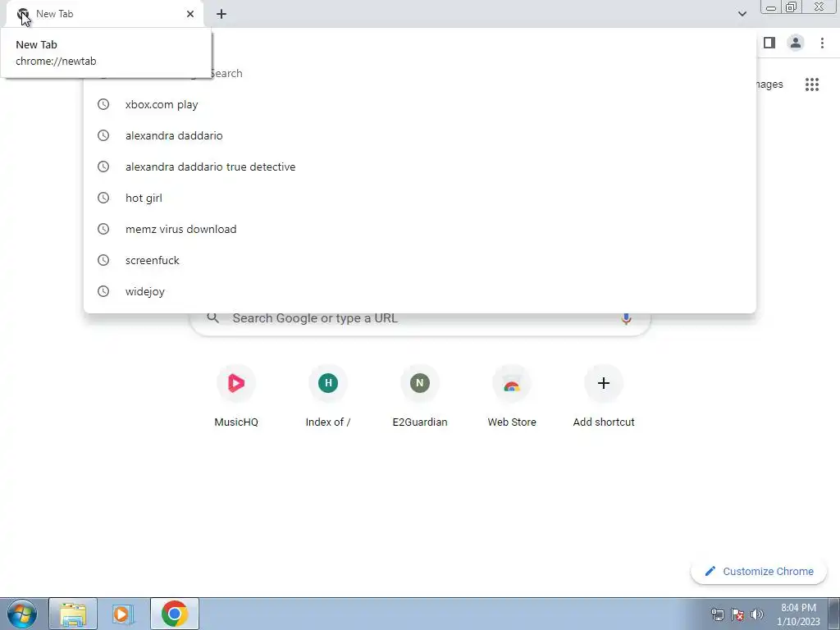Viewport: 840px width, 630px height.
Task: Open the Chrome profile avatar menu
Action: 796,43
